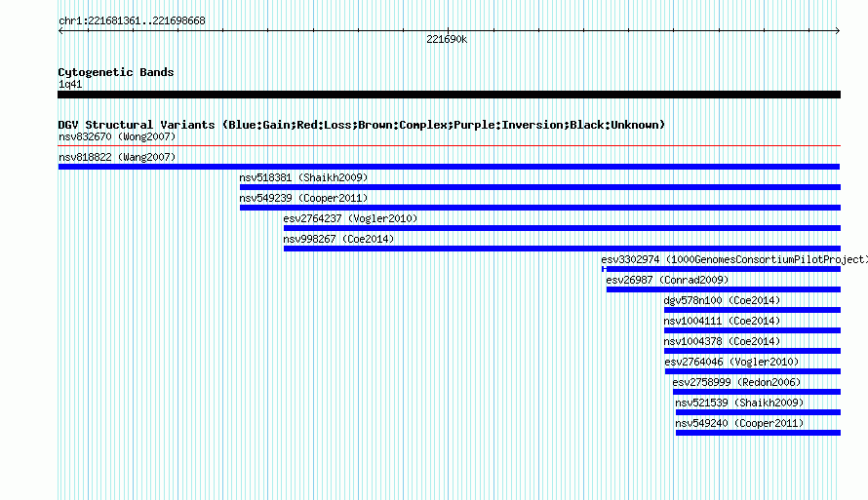This screenshot has width=868, height=500.
Task: Click the blue bar under nsv1004111
Action: pos(752,330)
